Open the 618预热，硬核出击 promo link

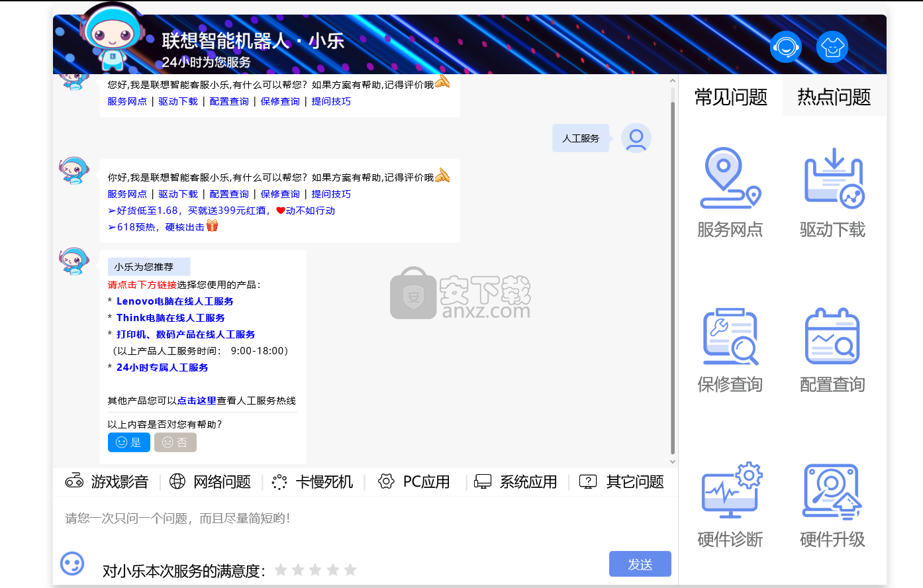(163, 226)
